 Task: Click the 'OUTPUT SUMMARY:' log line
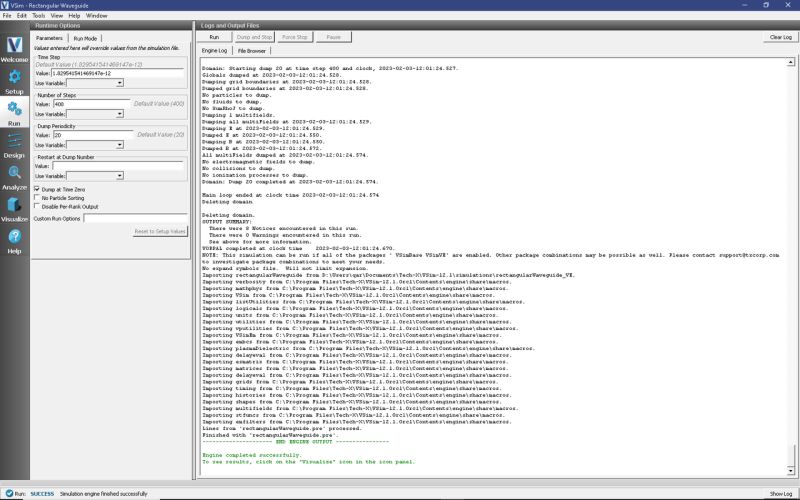[x=227, y=222]
